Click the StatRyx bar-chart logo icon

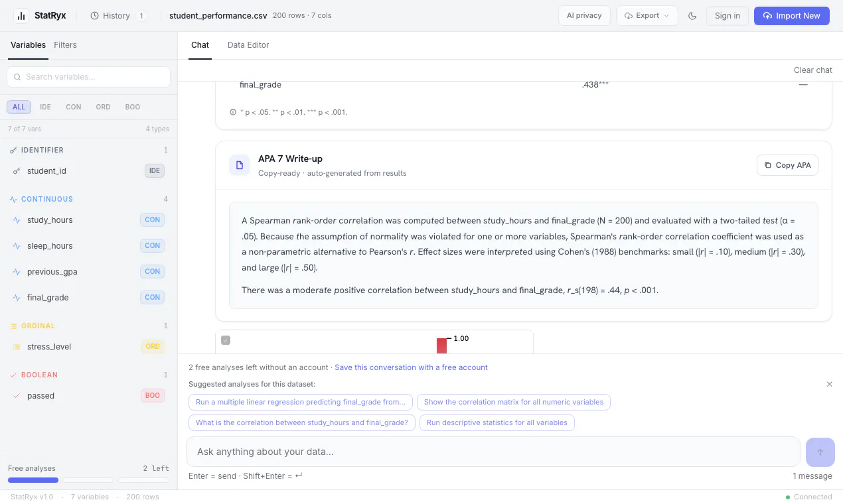click(21, 16)
